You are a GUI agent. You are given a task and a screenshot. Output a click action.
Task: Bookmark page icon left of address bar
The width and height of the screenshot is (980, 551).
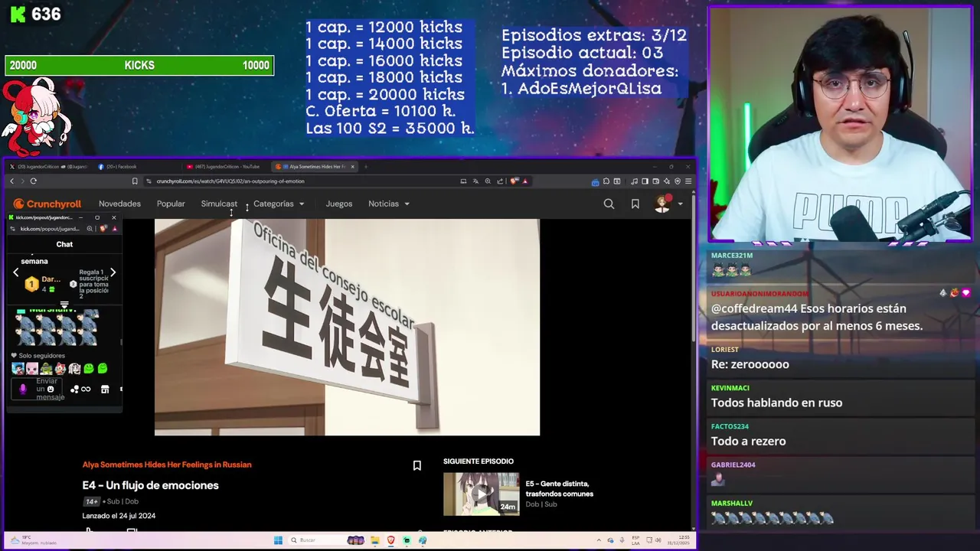(135, 181)
